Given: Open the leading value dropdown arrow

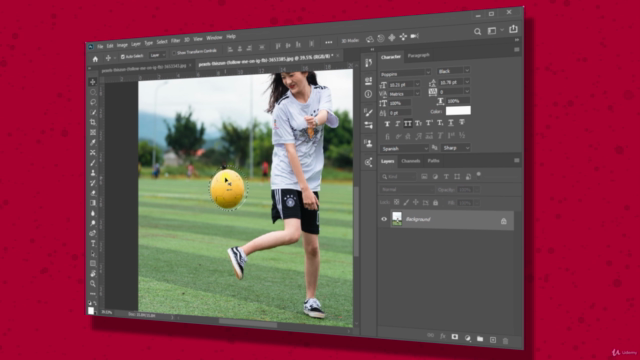Looking at the screenshot, I should 467,82.
